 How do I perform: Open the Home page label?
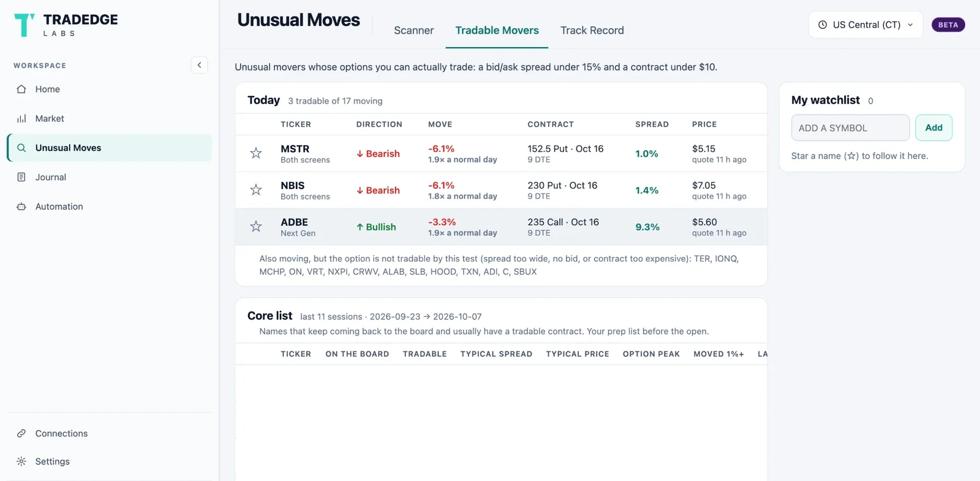coord(48,89)
